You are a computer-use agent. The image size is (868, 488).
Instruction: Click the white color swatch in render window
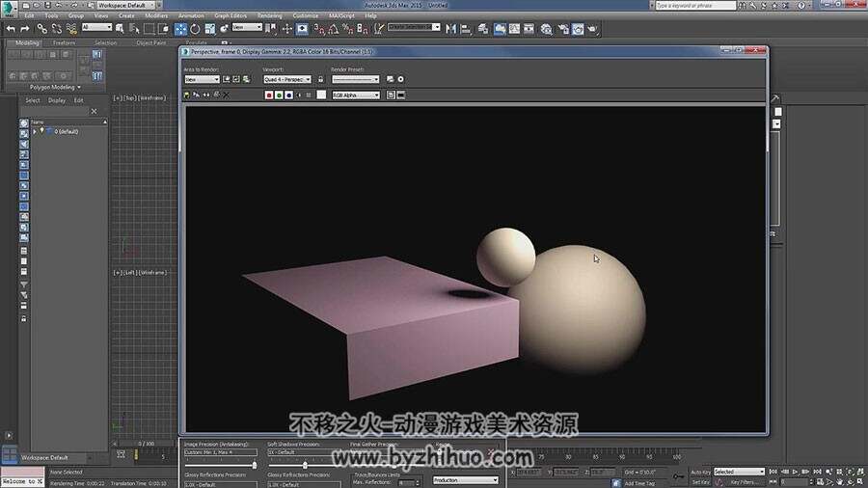pyautogui.click(x=321, y=95)
